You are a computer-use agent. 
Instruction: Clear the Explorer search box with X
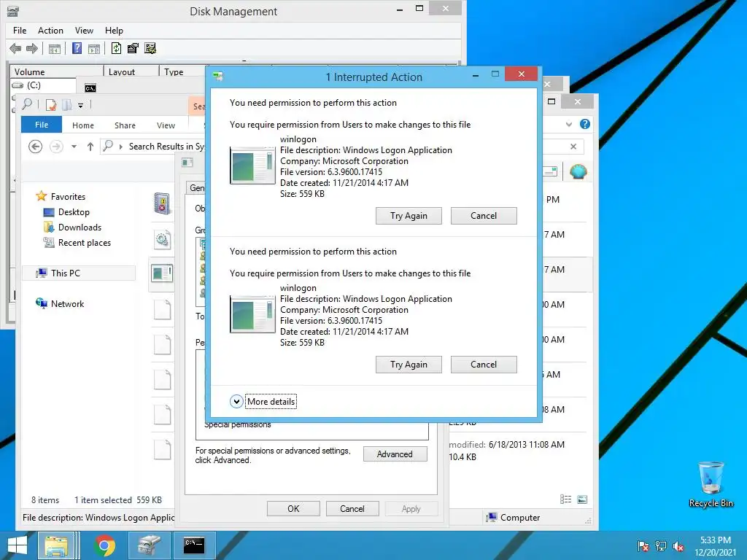tap(573, 146)
